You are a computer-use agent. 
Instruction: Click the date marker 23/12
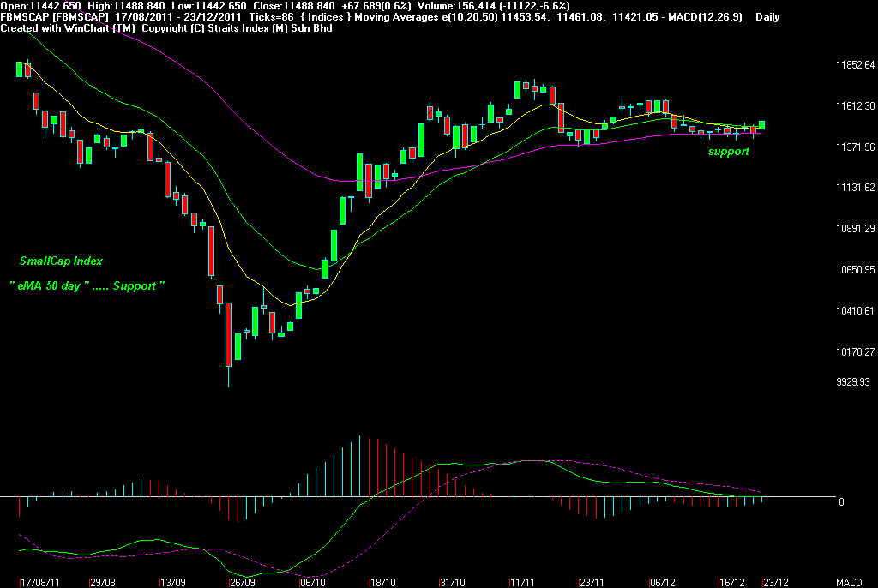click(x=775, y=582)
